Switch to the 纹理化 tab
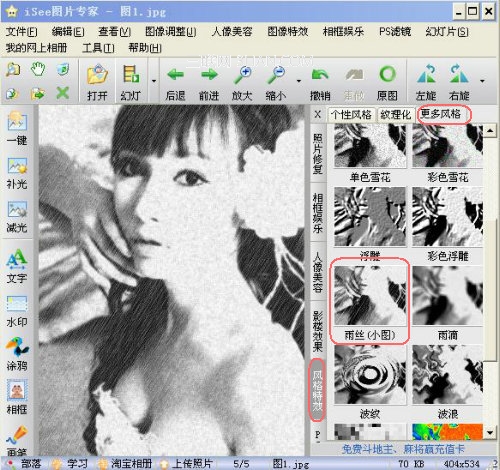Viewport: 500px width, 470px height. point(396,115)
